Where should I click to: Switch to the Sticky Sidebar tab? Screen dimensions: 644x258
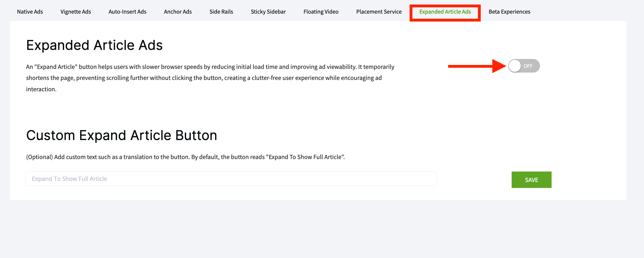268,12
